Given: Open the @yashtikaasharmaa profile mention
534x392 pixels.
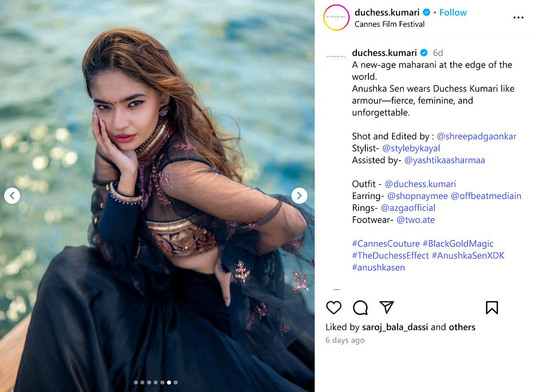Looking at the screenshot, I should pos(445,160).
